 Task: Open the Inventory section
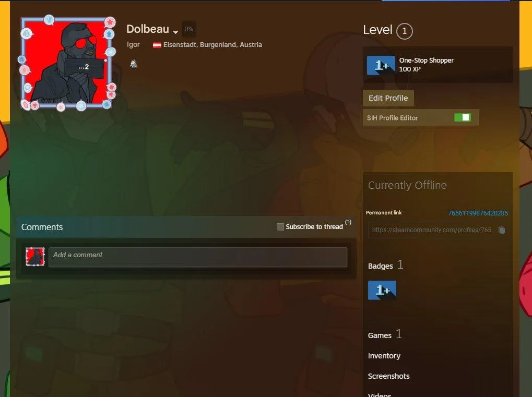(x=384, y=355)
